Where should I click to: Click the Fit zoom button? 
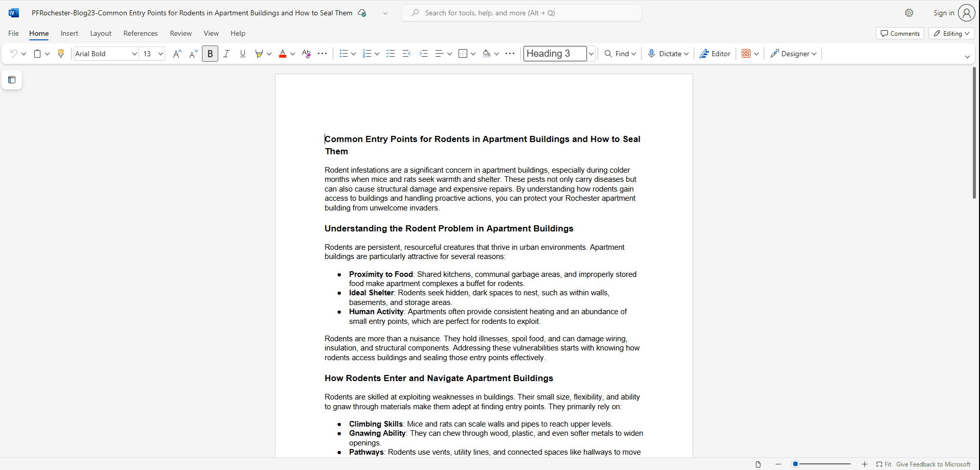[884, 464]
